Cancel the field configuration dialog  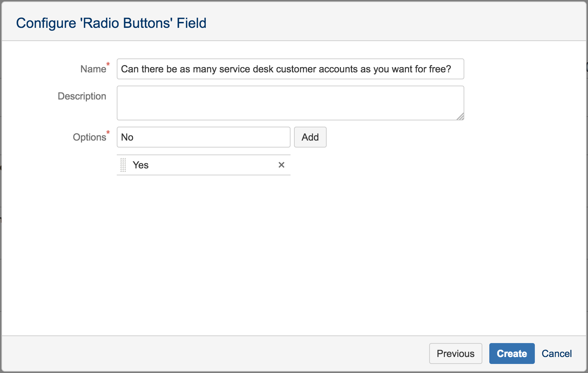(x=557, y=354)
